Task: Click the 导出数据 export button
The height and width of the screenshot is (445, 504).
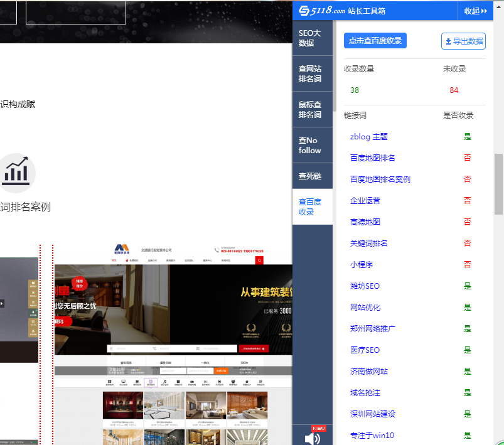Action: click(463, 41)
